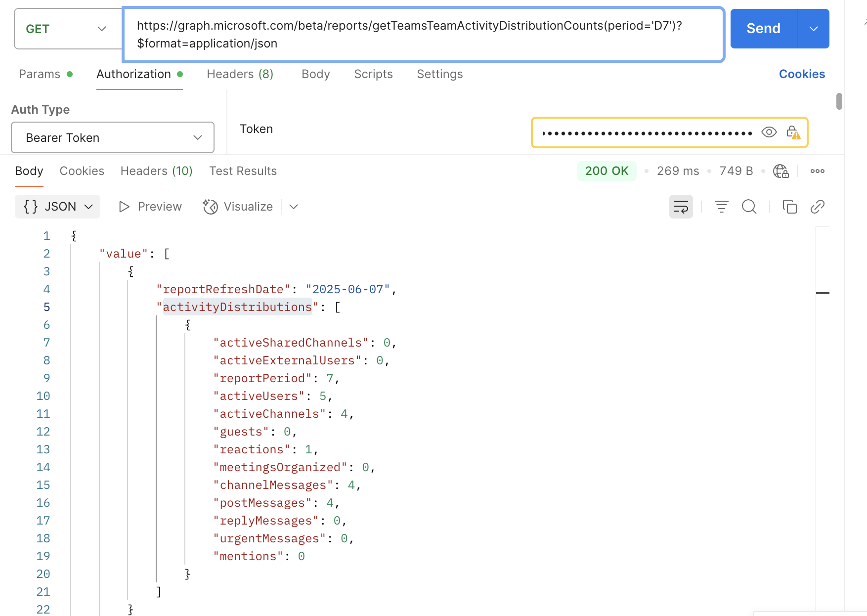Click the "activeUsers" key on line 10

pos(259,396)
